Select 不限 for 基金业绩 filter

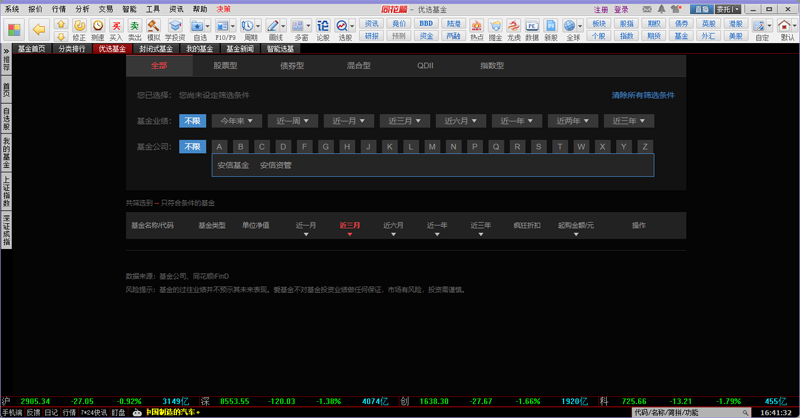[x=193, y=121]
